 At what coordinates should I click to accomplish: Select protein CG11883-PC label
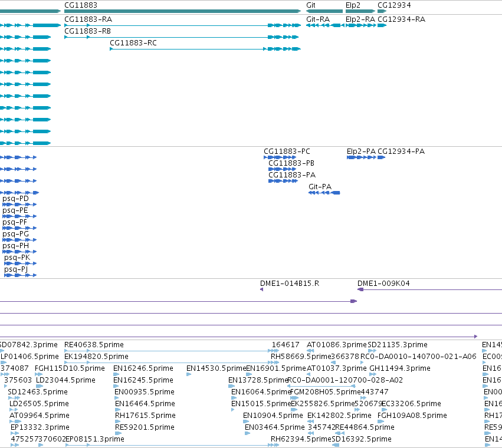click(x=287, y=151)
